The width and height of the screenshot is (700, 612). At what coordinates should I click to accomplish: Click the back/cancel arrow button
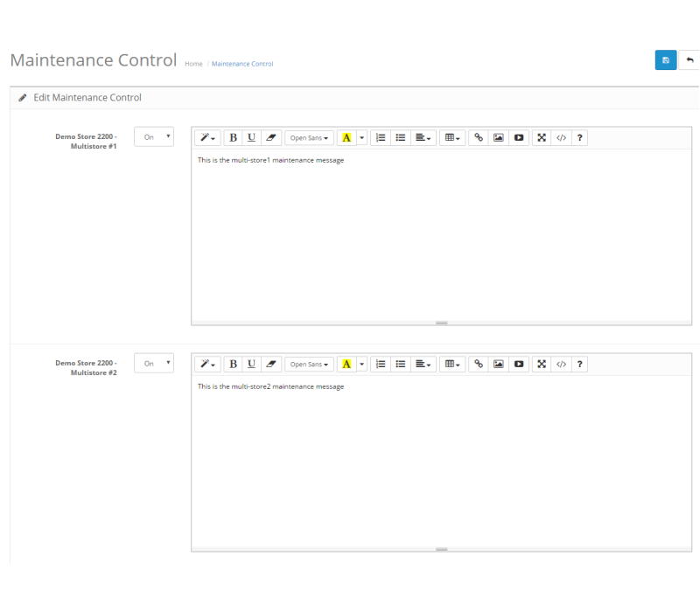(689, 60)
